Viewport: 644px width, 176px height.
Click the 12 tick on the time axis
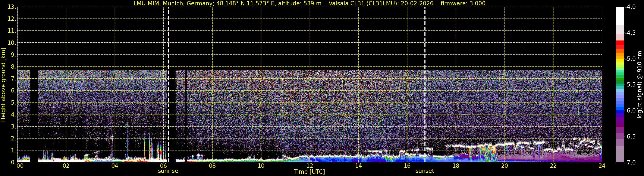(x=310, y=166)
